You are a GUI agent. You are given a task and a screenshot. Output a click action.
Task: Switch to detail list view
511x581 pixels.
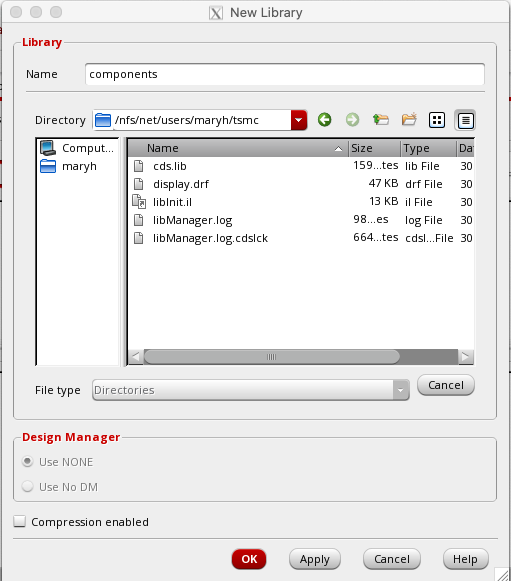(465, 120)
